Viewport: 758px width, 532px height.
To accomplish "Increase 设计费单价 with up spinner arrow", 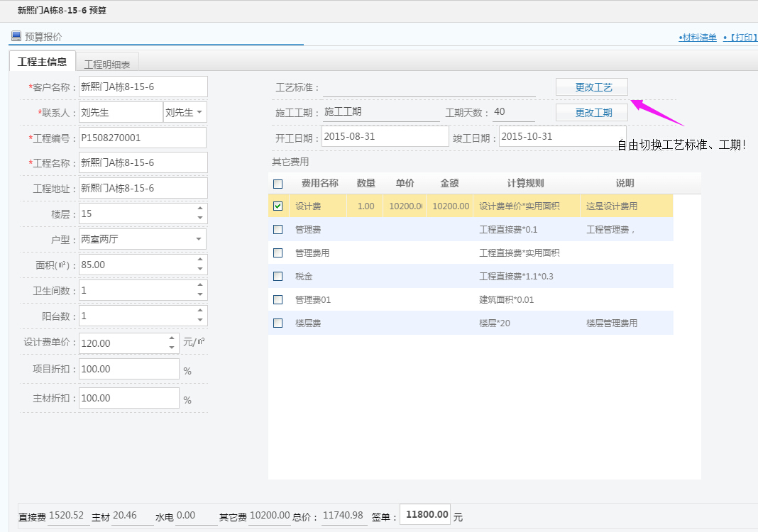I will point(172,338).
